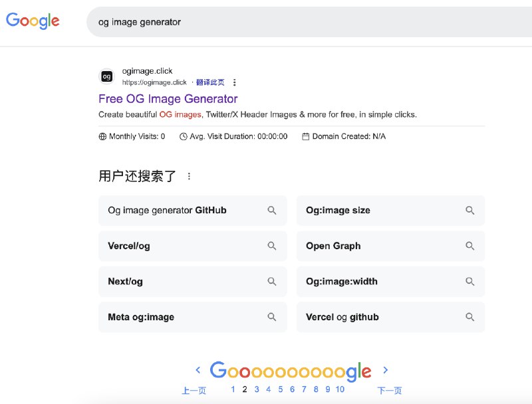Click the Google logo in header

pyautogui.click(x=33, y=21)
